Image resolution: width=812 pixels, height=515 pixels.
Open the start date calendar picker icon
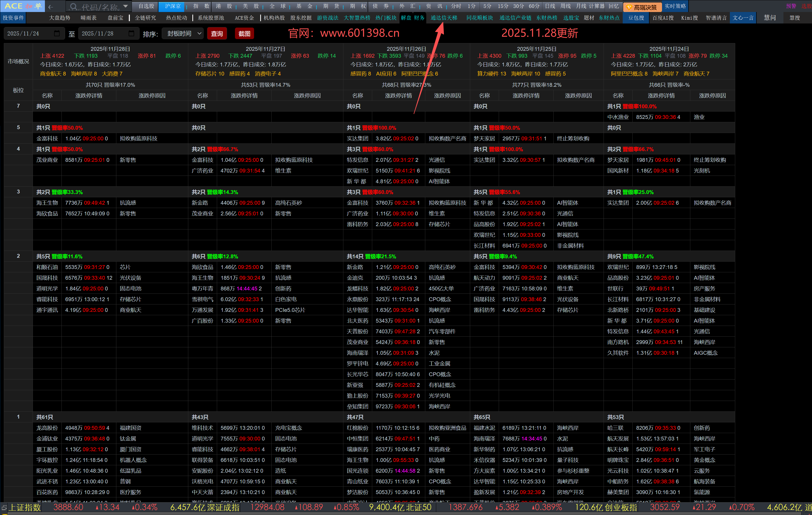point(57,33)
